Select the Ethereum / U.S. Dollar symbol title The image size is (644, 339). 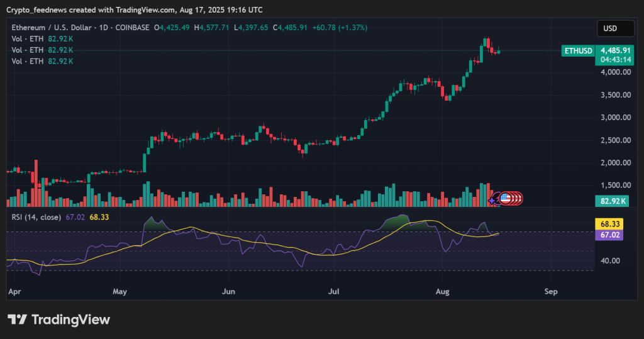50,28
